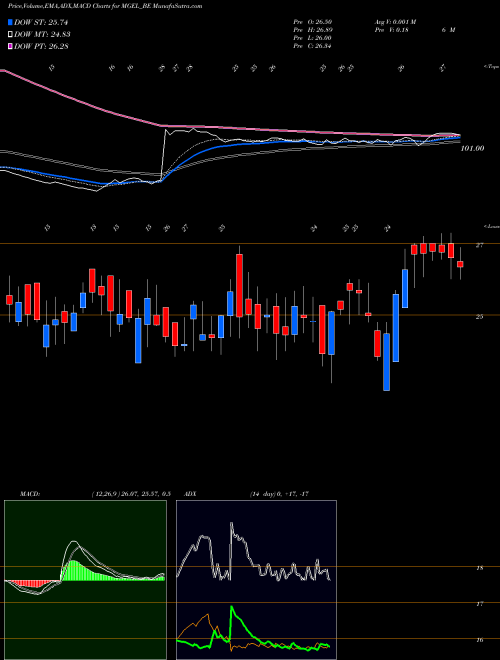Select the 'DOW ST: 25.74' legend text
Screen dimensions: 500x660
point(41,22)
